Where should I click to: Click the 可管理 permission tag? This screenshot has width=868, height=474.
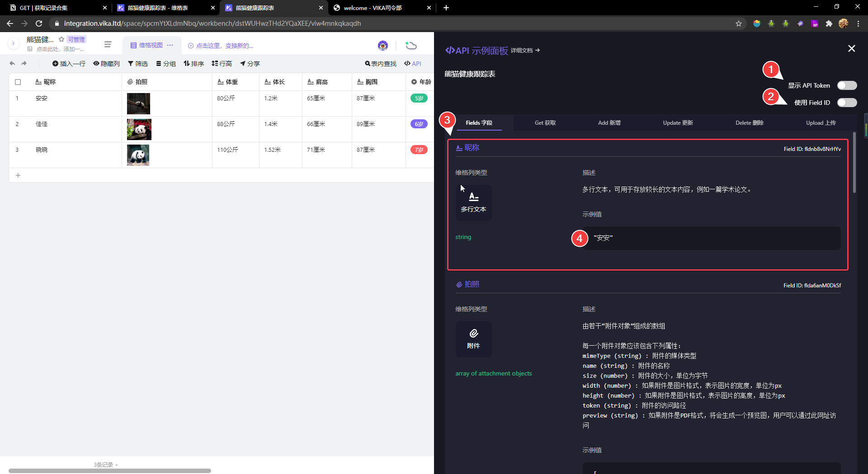pyautogui.click(x=76, y=39)
